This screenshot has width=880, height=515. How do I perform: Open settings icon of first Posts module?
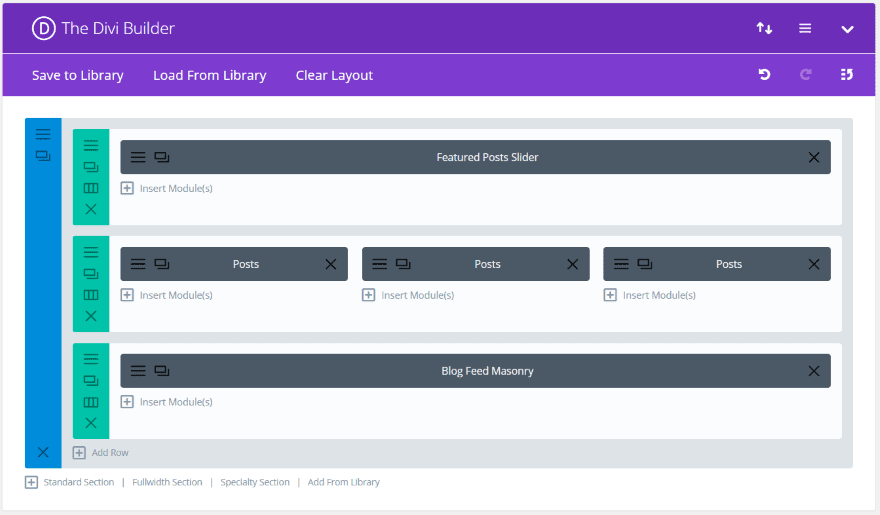[138, 264]
